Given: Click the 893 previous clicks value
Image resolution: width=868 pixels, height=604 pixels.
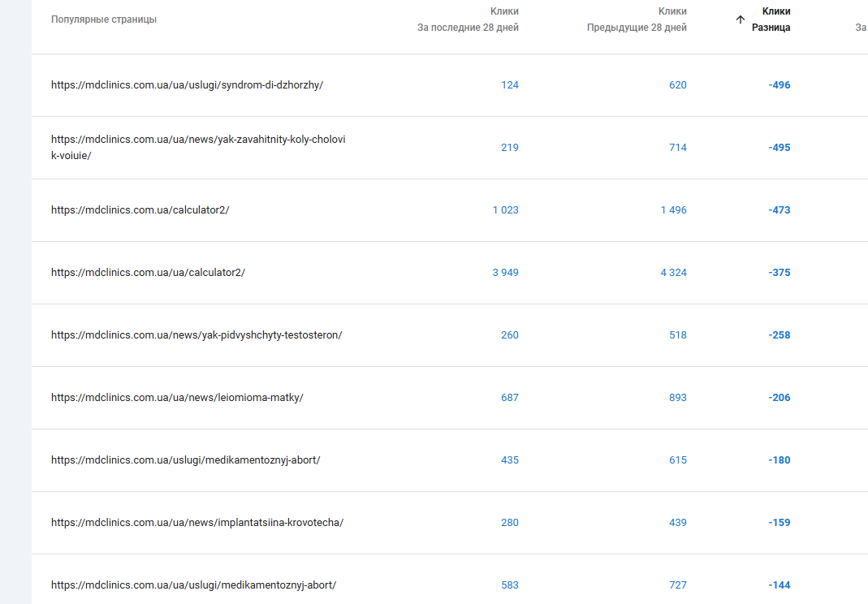Looking at the screenshot, I should [677, 398].
